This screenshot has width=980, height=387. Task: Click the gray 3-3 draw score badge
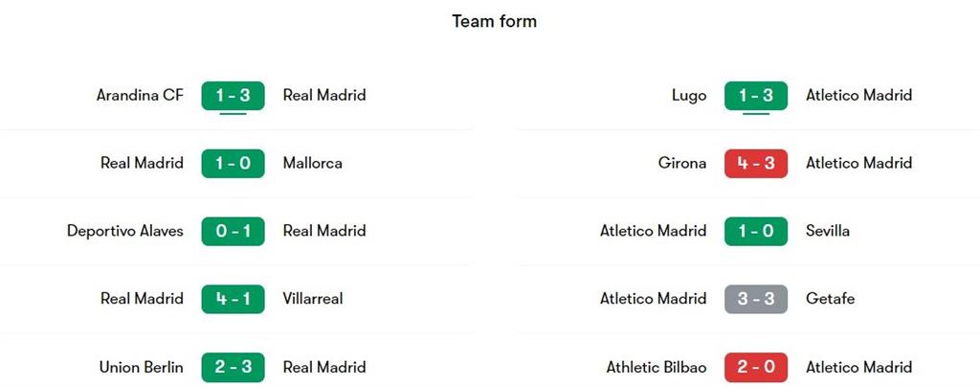pos(756,299)
